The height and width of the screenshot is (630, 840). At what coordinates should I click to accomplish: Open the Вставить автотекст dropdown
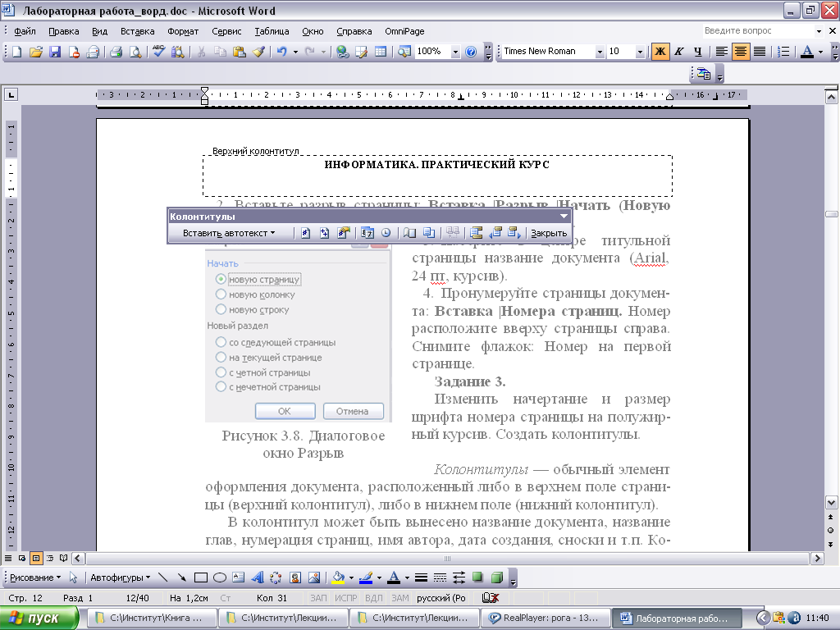coord(228,233)
